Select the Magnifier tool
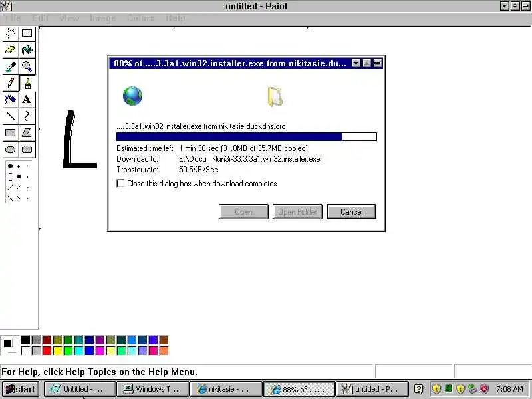This screenshot has width=532, height=399. [x=27, y=66]
